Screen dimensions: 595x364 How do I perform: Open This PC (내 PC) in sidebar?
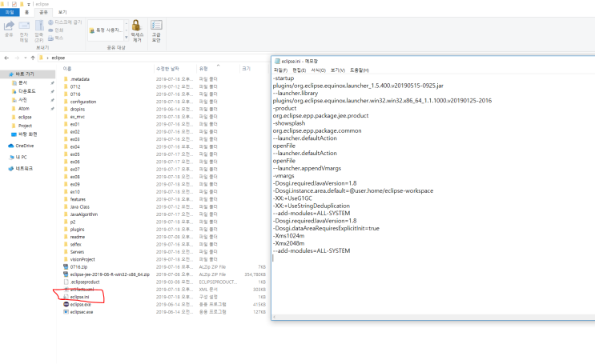[21, 157]
